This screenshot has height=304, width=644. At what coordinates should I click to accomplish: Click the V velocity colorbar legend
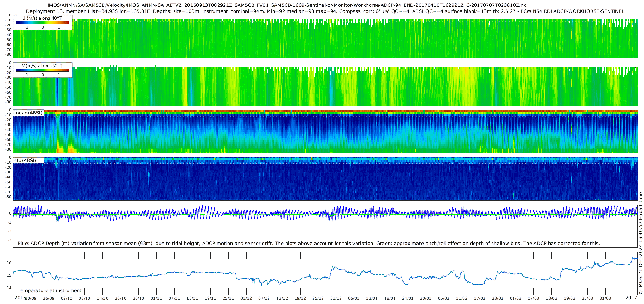tap(43, 71)
